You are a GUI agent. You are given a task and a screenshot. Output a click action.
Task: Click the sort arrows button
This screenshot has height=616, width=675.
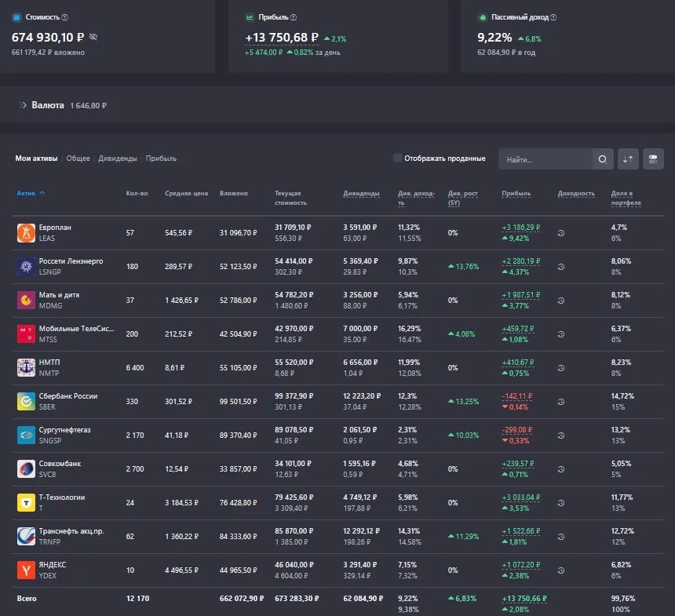pyautogui.click(x=628, y=159)
